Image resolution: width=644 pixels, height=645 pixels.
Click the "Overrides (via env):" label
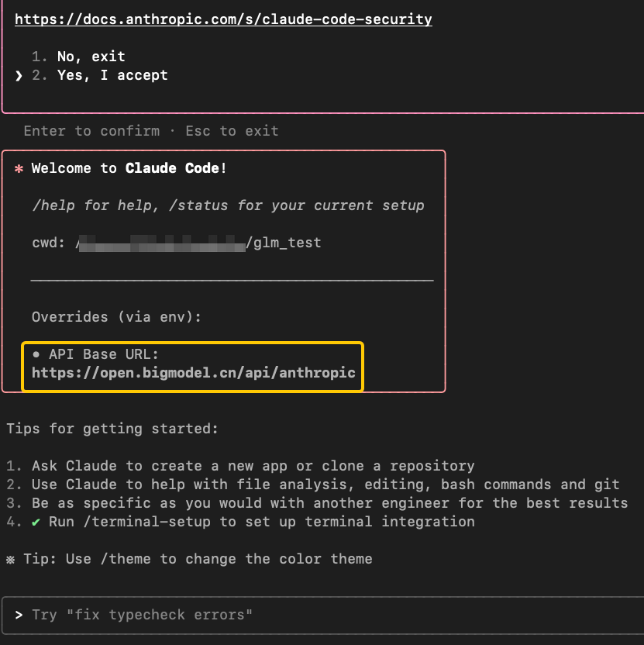click(x=116, y=317)
